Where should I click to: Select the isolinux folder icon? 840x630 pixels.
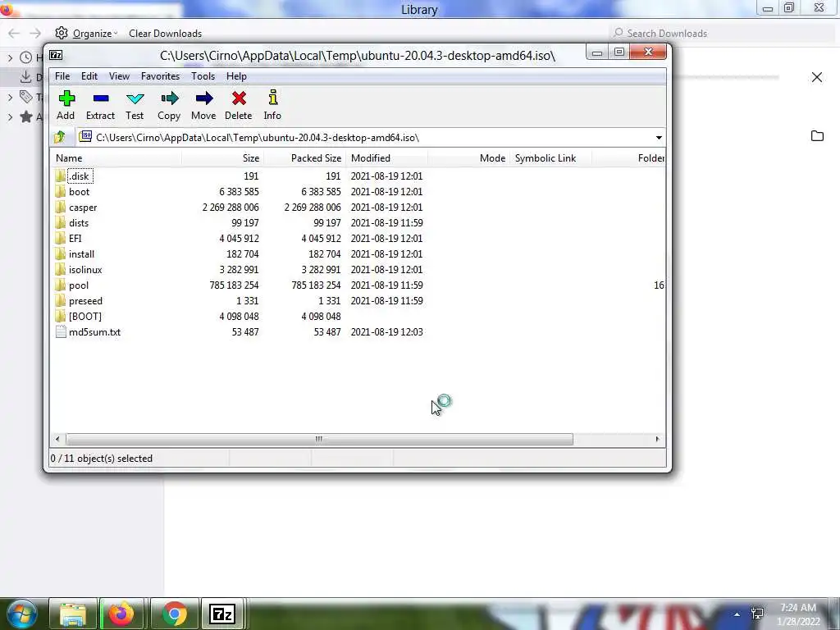tap(60, 269)
